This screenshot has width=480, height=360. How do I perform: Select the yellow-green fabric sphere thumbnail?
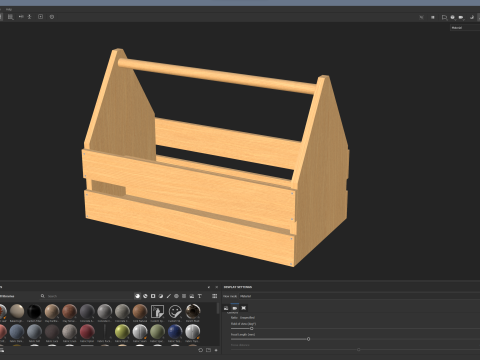tap(122, 332)
